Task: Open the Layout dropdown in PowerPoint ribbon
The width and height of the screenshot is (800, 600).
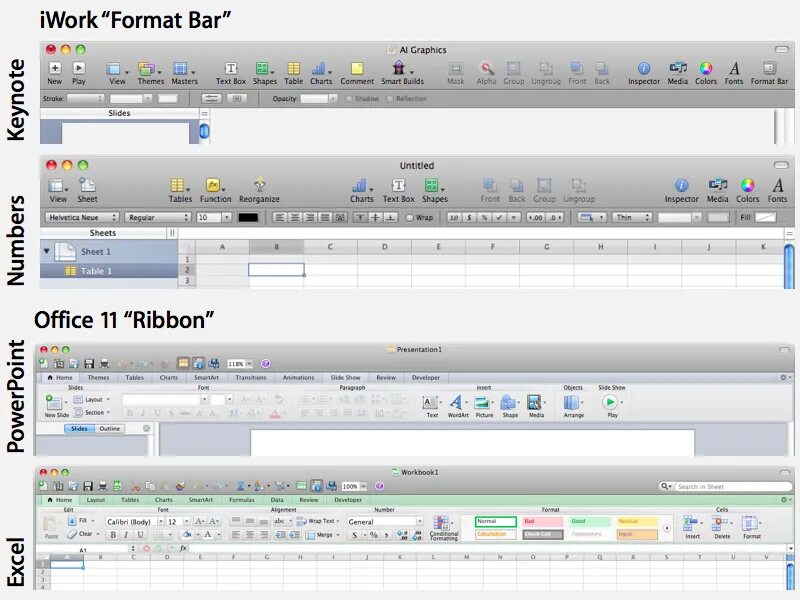Action: (x=92, y=399)
